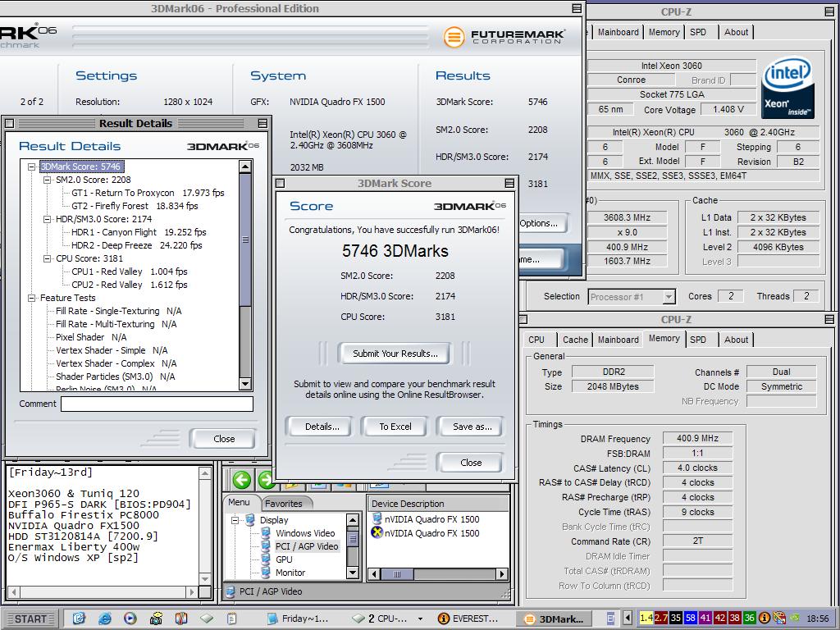Click the yellow 1.4 tray sensor icon
Viewport: 840px width, 630px height.
[646, 619]
